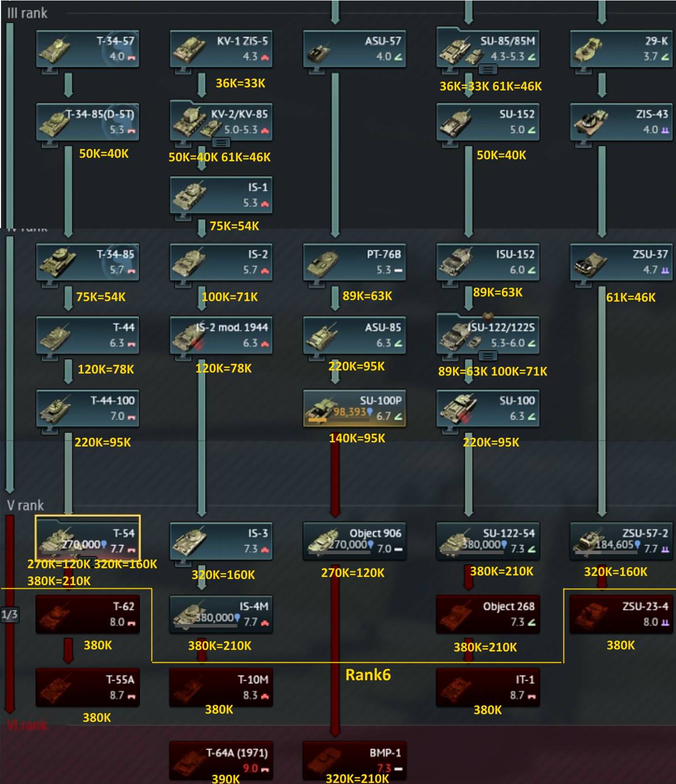Image resolution: width=676 pixels, height=784 pixels.
Task: Select the locked Object 268
Action: coord(488,614)
